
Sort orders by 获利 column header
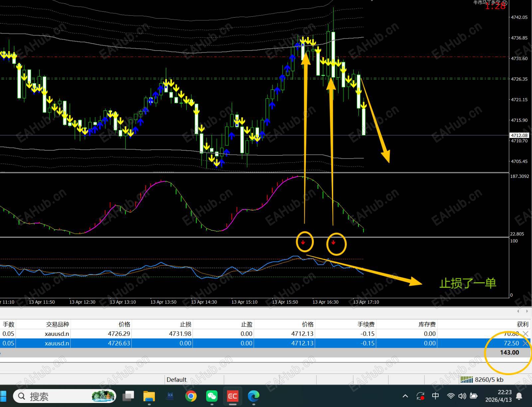(x=523, y=324)
